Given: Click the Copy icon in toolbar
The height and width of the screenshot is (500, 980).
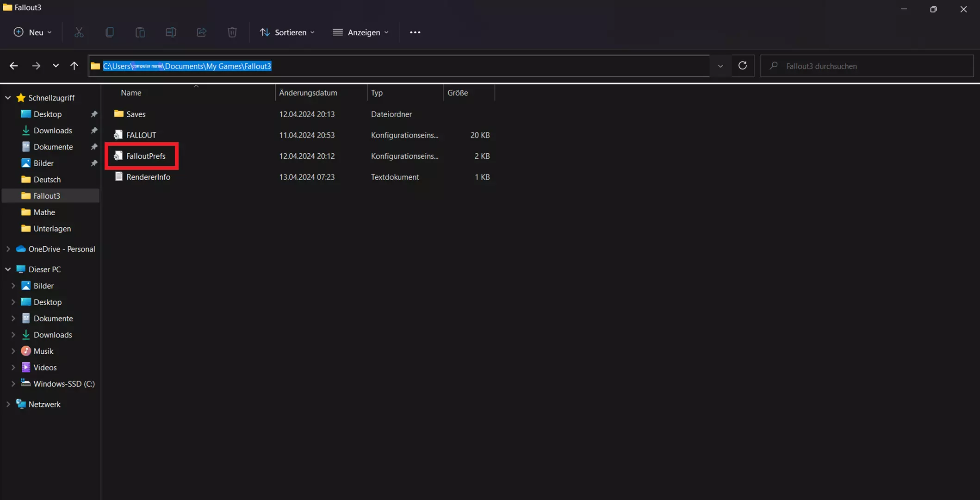Looking at the screenshot, I should (x=110, y=32).
